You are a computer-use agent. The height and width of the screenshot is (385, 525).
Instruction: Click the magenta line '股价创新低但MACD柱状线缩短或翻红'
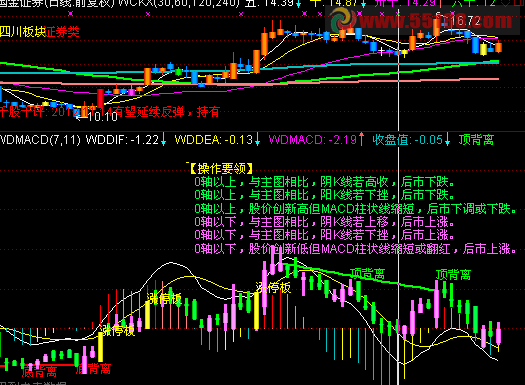point(355,249)
